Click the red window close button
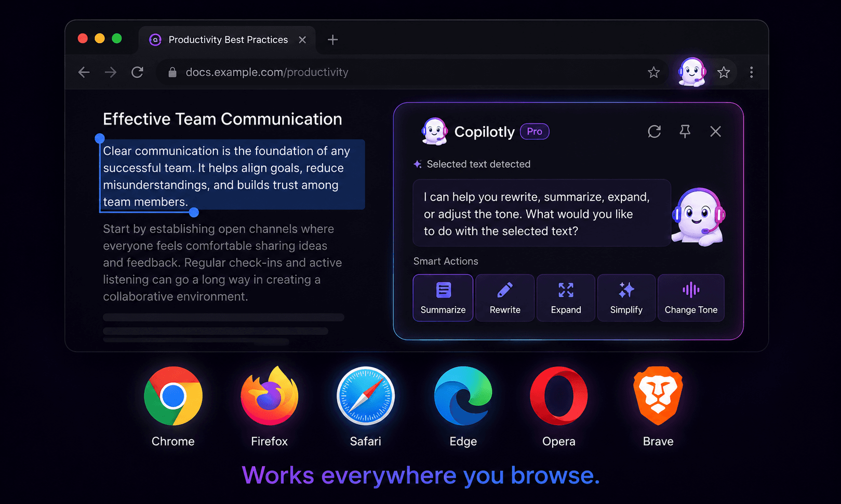This screenshot has height=504, width=841. click(83, 38)
